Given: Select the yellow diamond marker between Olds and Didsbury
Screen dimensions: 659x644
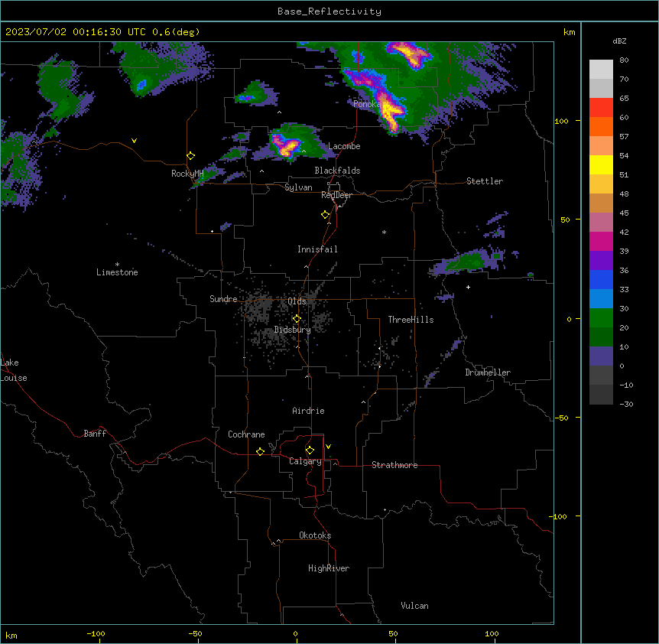Looking at the screenshot, I should point(297,319).
